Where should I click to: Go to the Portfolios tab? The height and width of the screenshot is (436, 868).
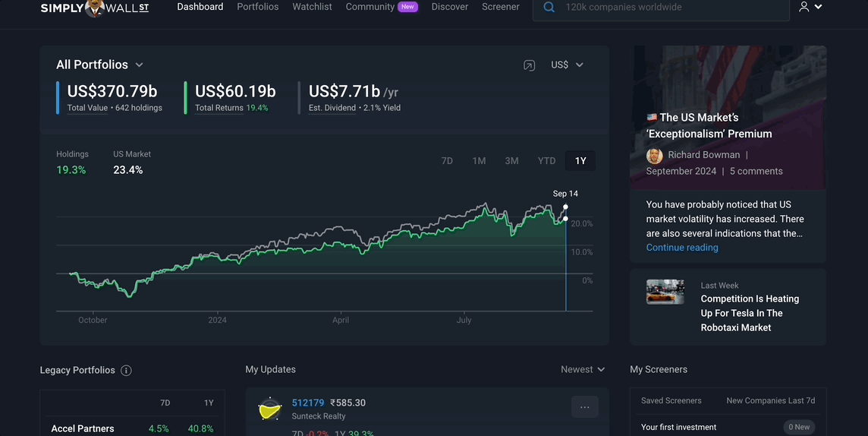coord(257,7)
